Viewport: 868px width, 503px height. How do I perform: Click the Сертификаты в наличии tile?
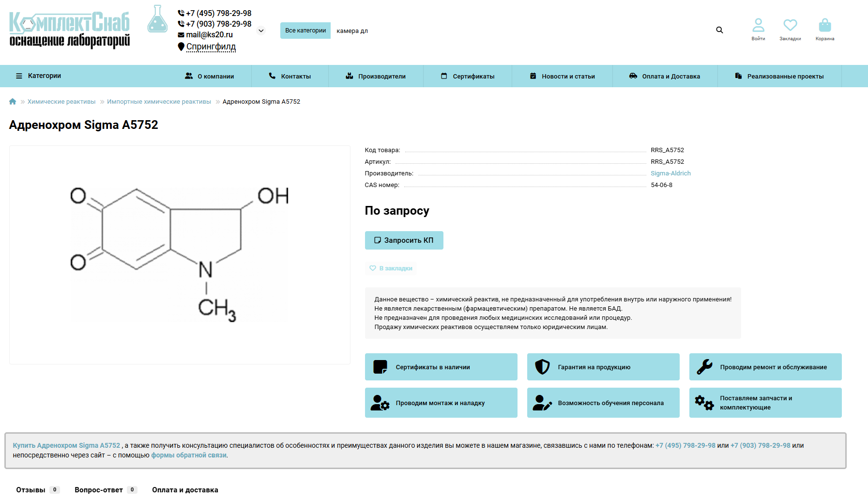(x=441, y=367)
